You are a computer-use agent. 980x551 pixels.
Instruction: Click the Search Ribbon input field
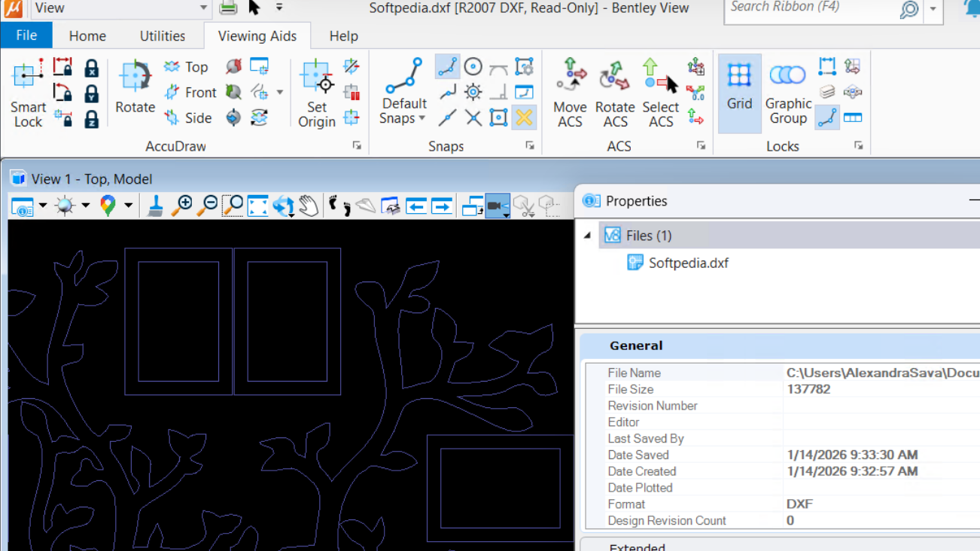[809, 8]
